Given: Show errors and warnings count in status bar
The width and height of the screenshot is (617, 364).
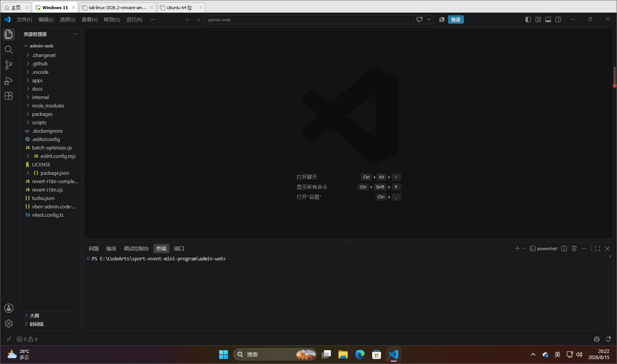Looking at the screenshot, I should 27,339.
